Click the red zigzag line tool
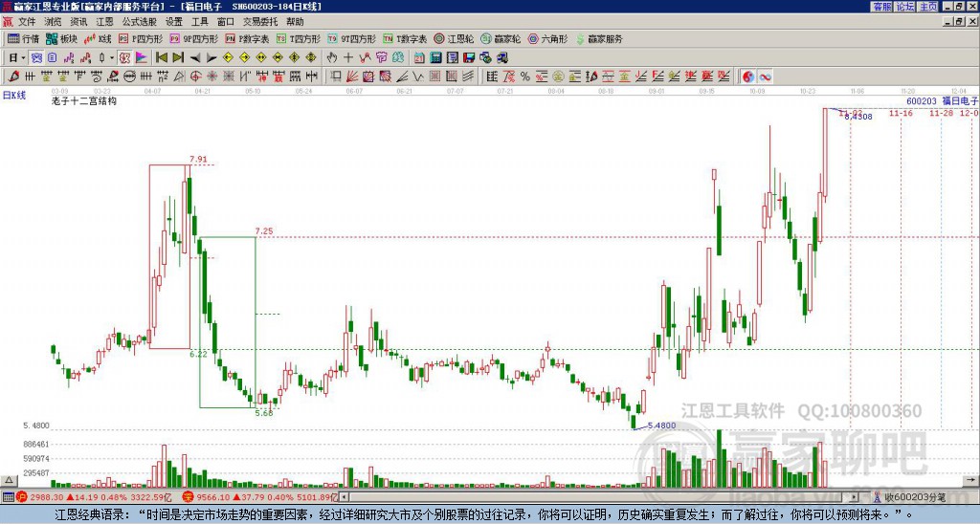Screen dimensions: 980x524 click(365, 58)
